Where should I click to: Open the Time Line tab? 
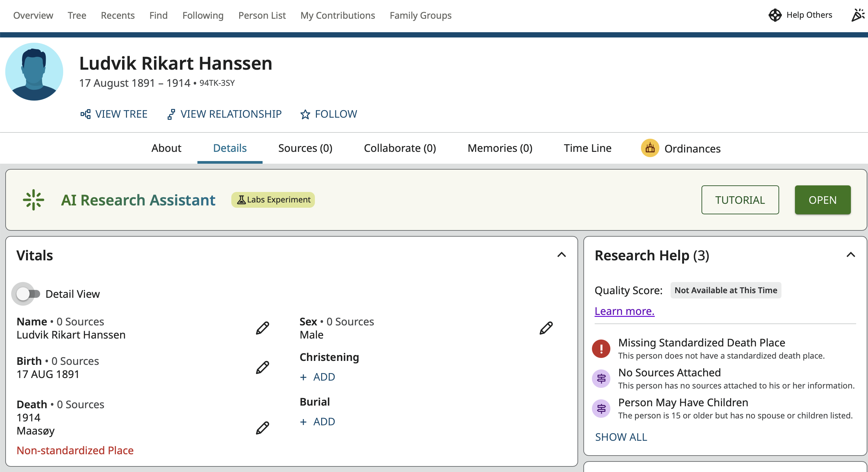pos(587,148)
